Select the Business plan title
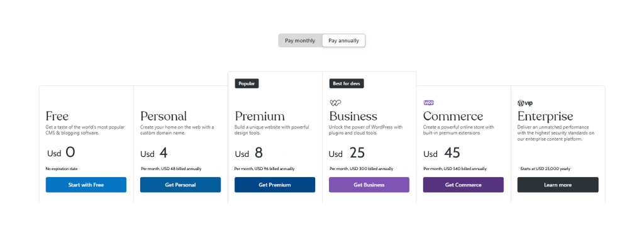The image size is (644, 236). pos(353,116)
